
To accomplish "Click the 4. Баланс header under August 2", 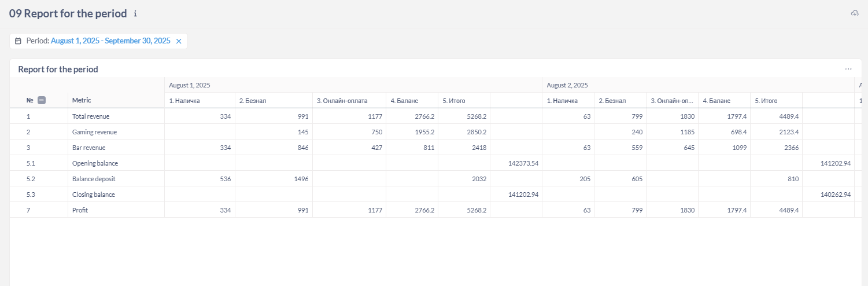I will 716,101.
